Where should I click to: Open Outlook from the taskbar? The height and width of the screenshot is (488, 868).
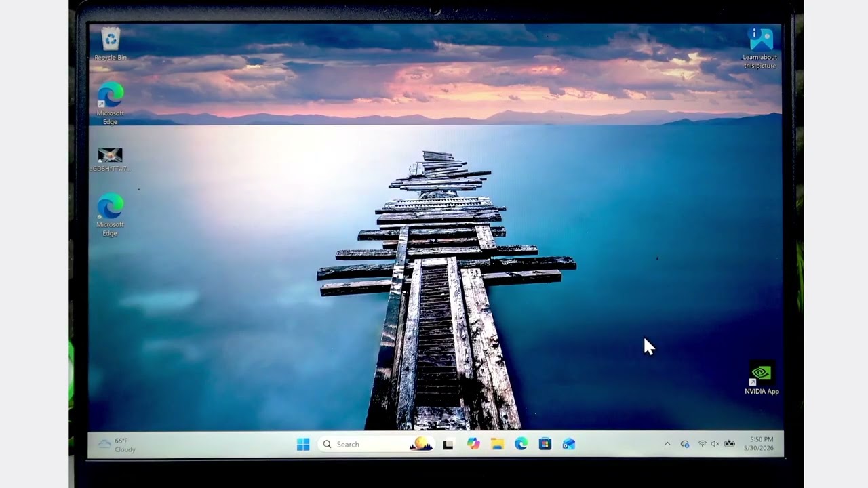tap(568, 445)
